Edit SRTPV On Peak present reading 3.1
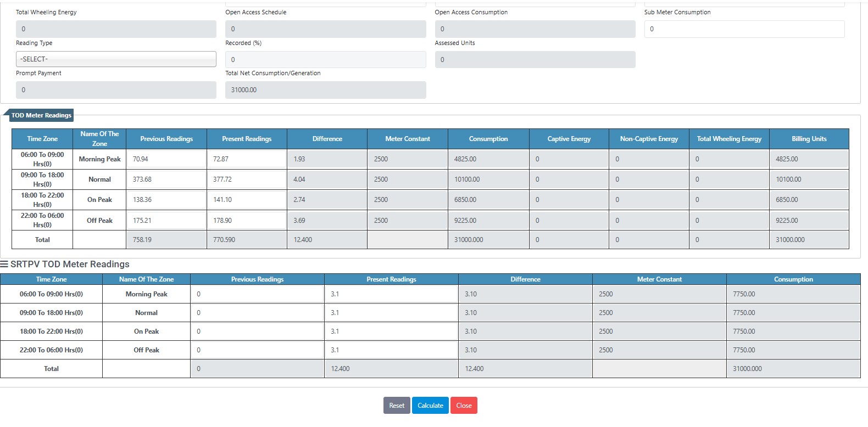868x427 pixels. tap(391, 332)
